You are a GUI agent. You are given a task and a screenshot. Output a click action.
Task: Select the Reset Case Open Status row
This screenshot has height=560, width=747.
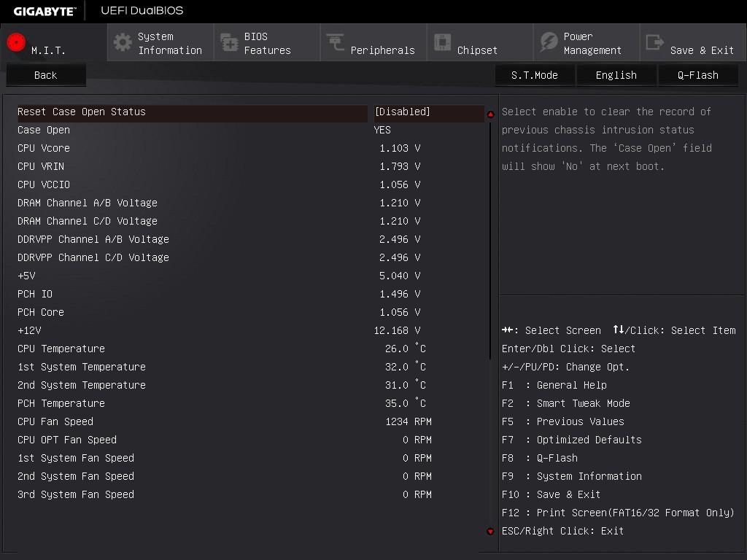tap(251, 112)
